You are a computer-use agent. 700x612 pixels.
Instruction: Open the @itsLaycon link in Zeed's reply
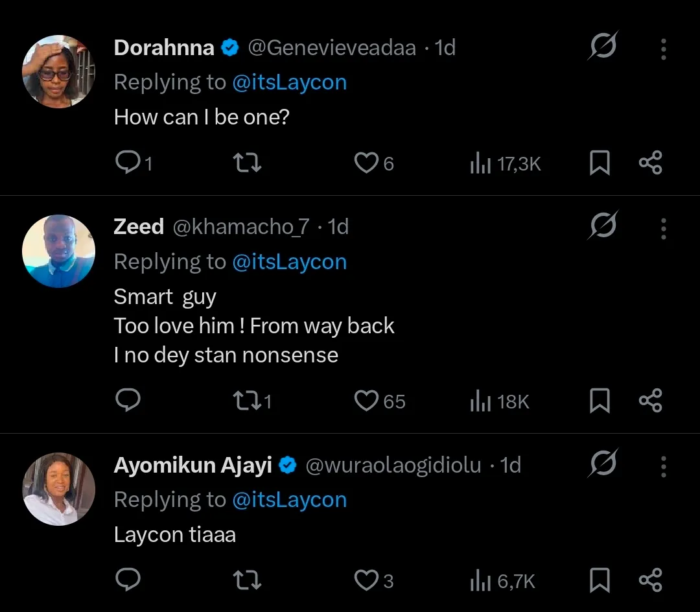point(289,262)
